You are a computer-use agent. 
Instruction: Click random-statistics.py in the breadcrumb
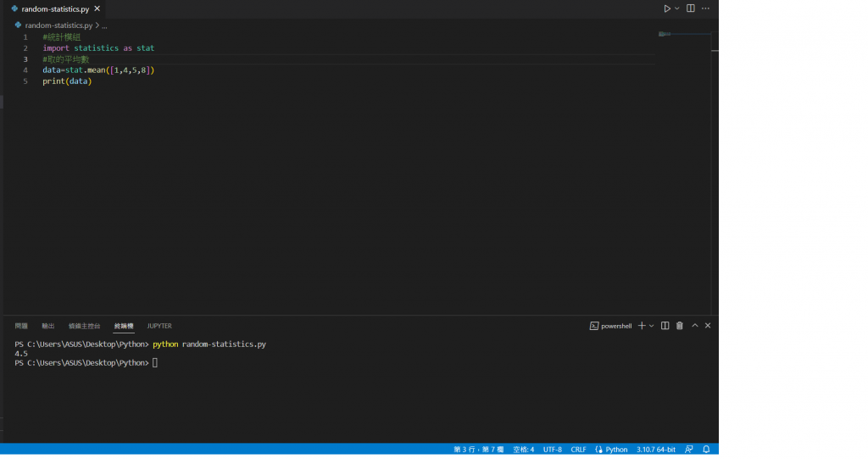pyautogui.click(x=58, y=25)
